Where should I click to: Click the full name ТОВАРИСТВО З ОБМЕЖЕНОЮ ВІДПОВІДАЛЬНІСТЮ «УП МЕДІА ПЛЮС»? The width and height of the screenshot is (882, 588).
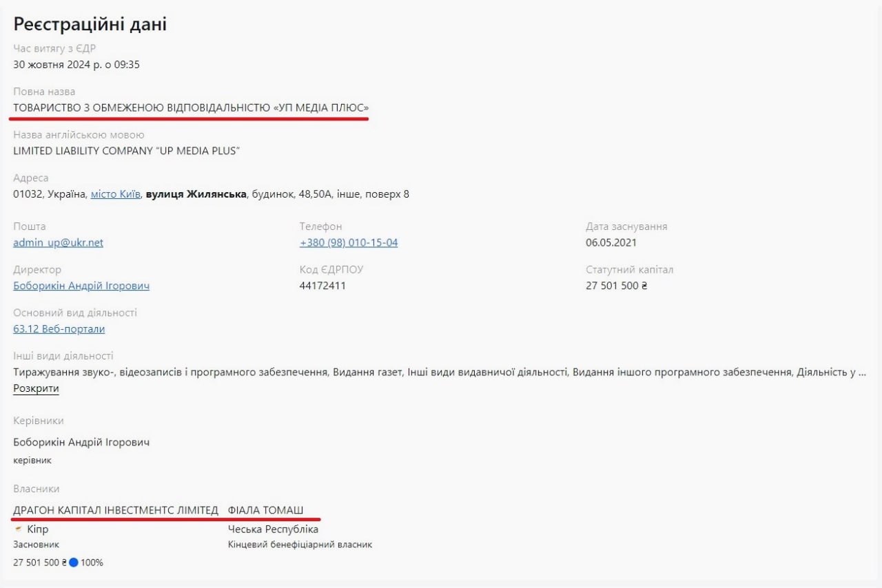[191, 108]
